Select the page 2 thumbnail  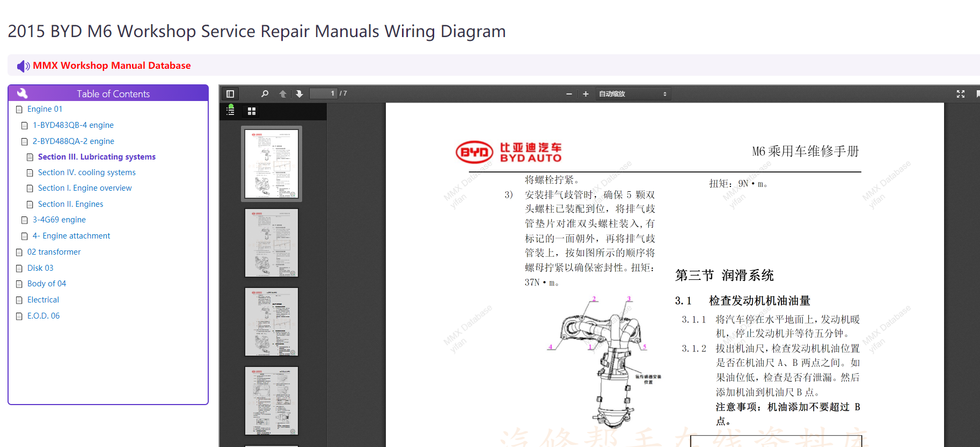pyautogui.click(x=272, y=243)
